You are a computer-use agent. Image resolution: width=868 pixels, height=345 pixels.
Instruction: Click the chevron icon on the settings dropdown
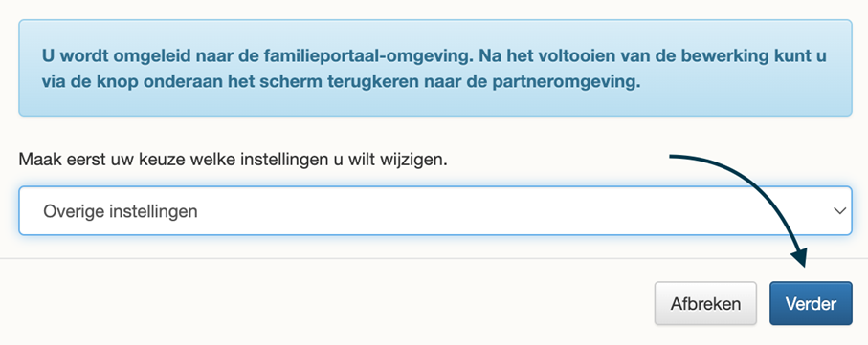(x=839, y=210)
